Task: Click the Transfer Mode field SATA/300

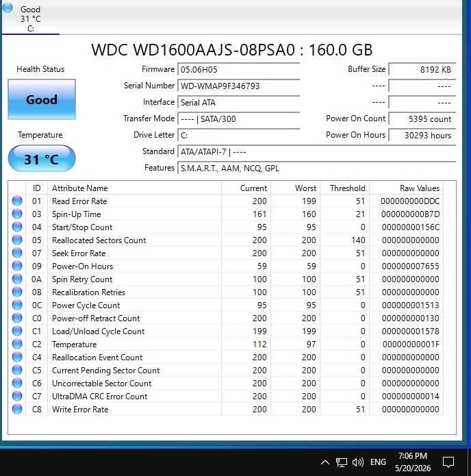Action: click(x=238, y=118)
